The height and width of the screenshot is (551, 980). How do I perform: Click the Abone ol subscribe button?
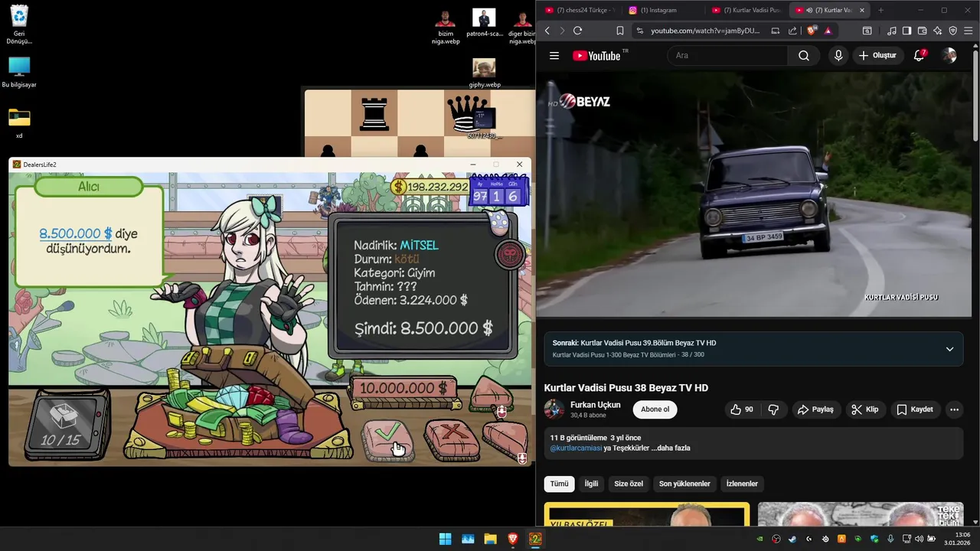click(x=655, y=409)
